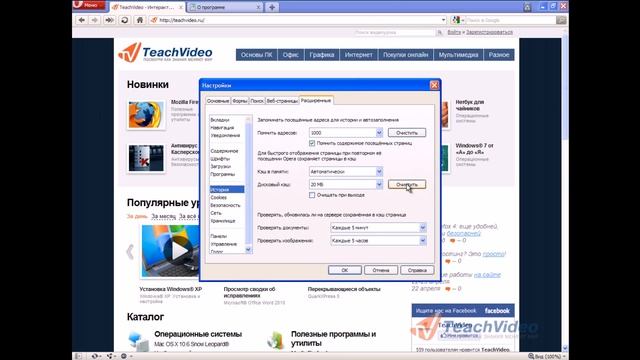Switch to the Основные settings tab
Viewport: 640px width, 360px height.
pos(218,101)
